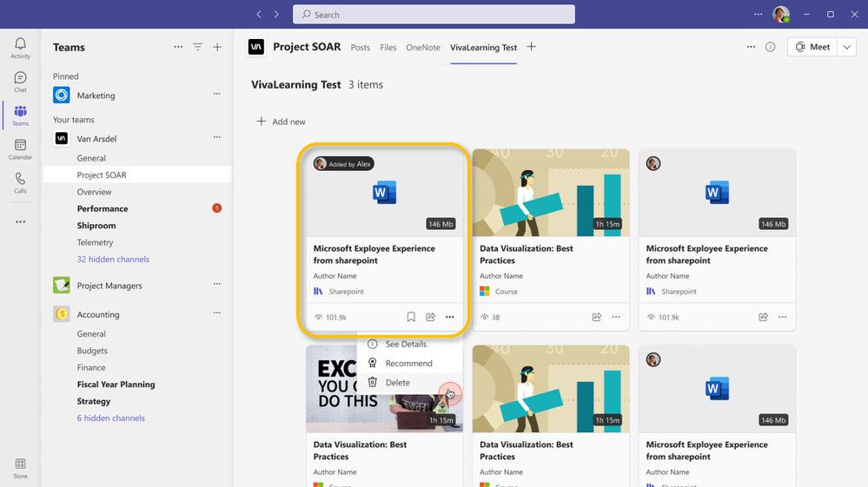Image resolution: width=868 pixels, height=487 pixels.
Task: Show the 32 hidden channels
Action: [x=113, y=260]
